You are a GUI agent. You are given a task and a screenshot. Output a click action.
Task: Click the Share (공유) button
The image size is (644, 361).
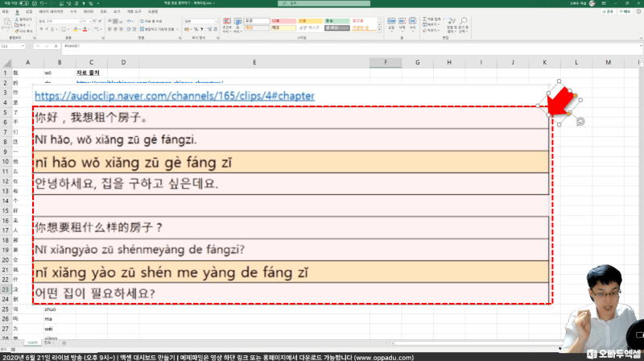pos(609,12)
